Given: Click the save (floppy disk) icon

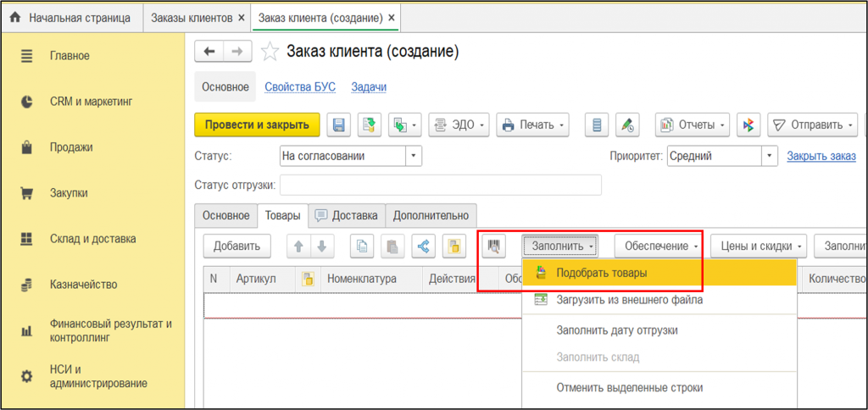Looking at the screenshot, I should (338, 125).
